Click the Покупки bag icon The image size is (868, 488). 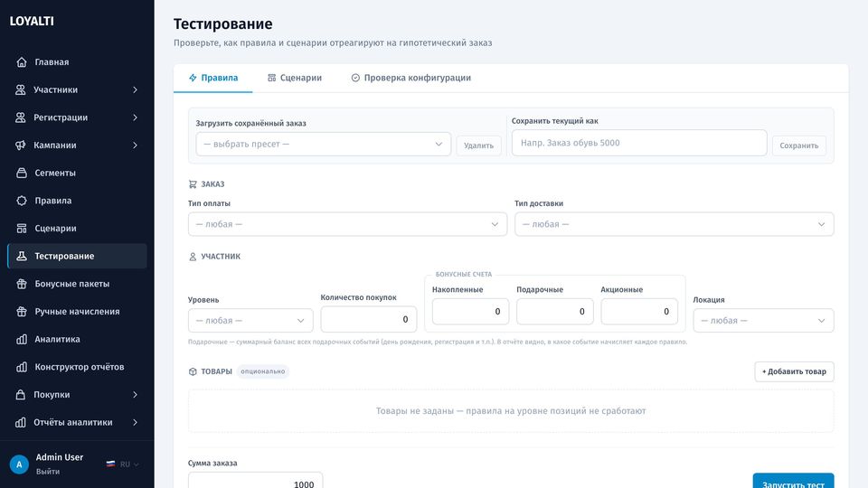pos(21,395)
